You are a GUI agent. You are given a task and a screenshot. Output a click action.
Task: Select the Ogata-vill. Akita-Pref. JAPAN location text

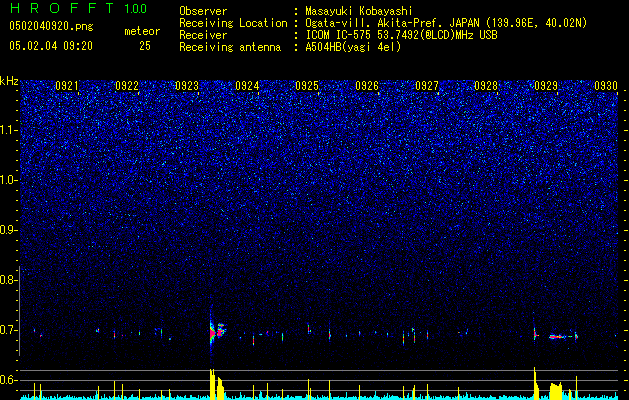click(x=446, y=23)
